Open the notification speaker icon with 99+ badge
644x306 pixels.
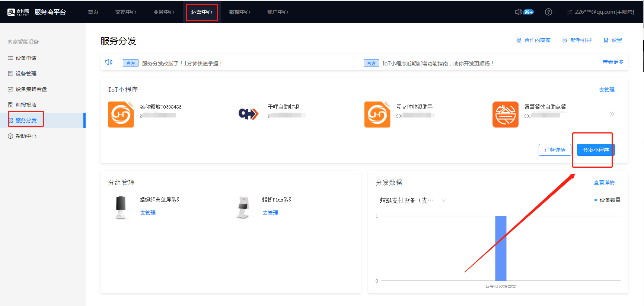519,12
